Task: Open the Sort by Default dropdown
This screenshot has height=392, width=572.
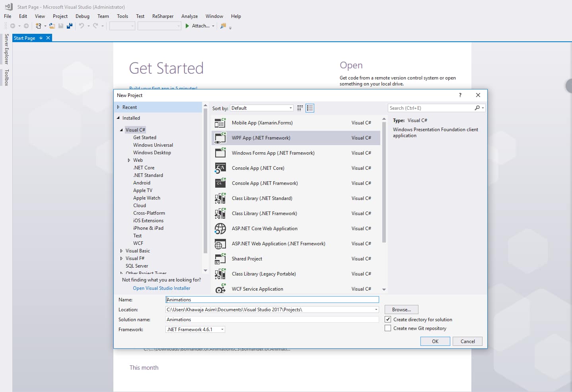Action: pos(262,108)
